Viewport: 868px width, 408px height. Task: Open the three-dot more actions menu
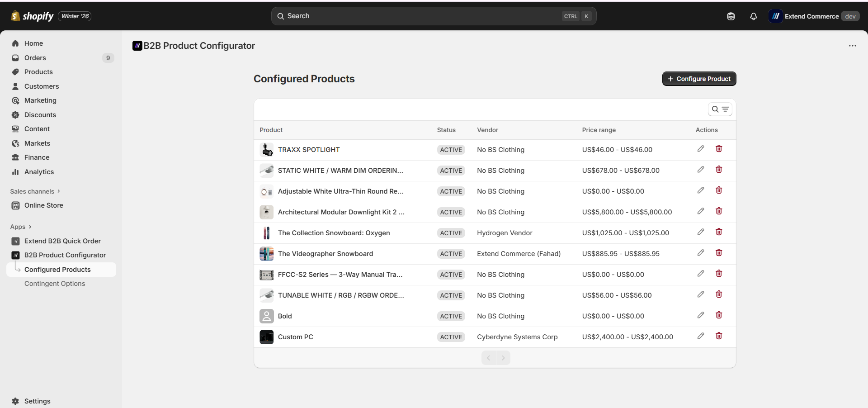[853, 46]
